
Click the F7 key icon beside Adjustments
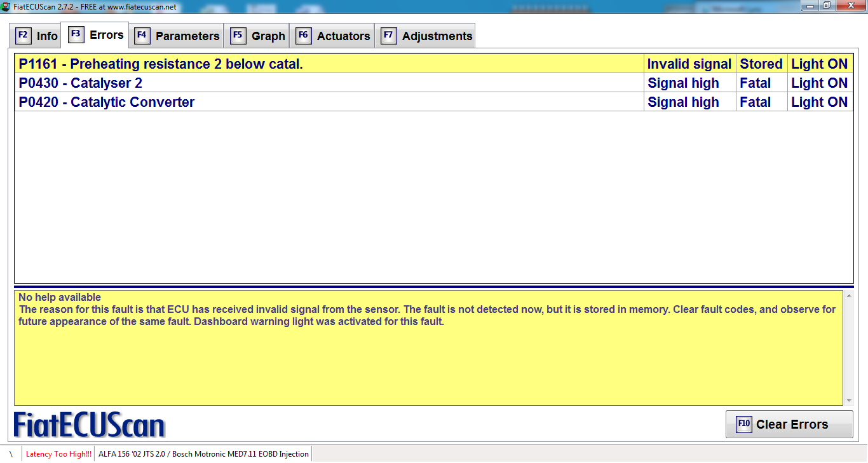coord(388,36)
